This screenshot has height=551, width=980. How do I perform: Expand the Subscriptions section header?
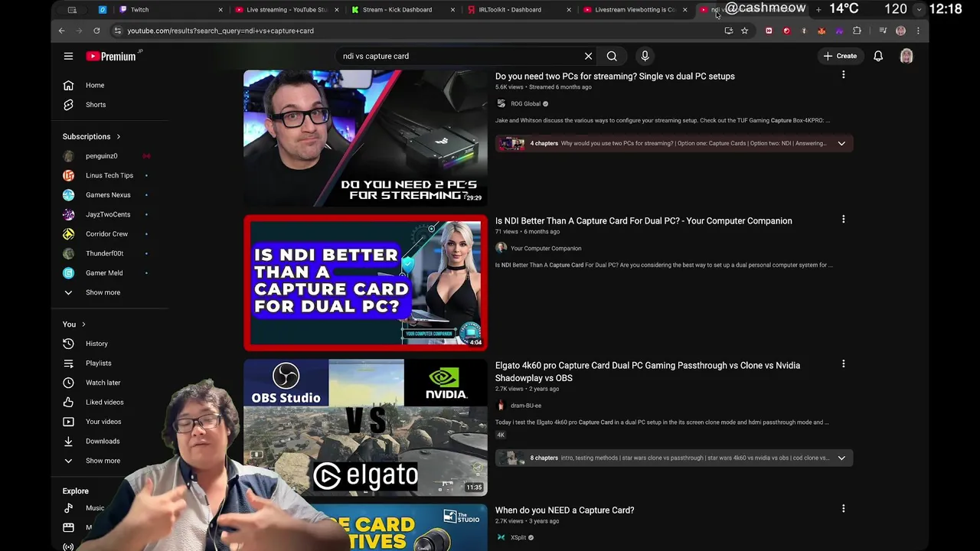click(x=92, y=136)
